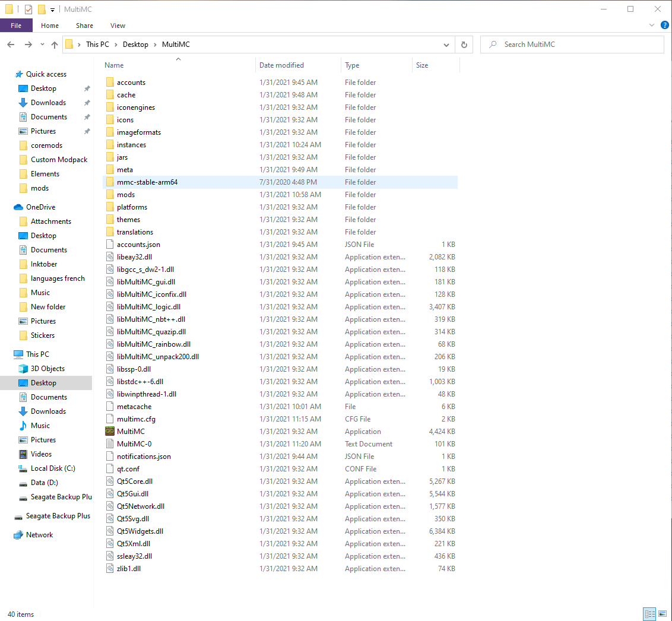The height and width of the screenshot is (621, 672).
Task: Go back using the back arrow icon
Action: click(11, 44)
